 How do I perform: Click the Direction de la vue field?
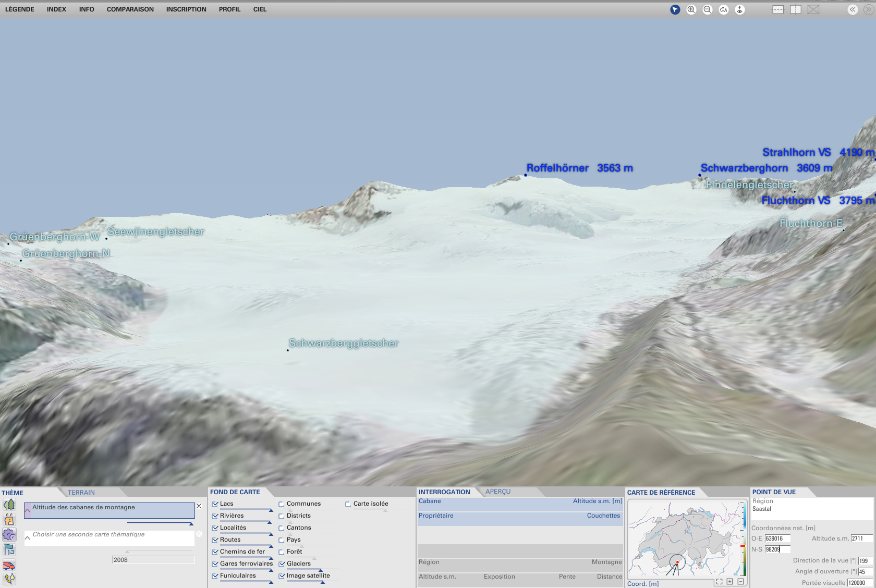(x=865, y=561)
